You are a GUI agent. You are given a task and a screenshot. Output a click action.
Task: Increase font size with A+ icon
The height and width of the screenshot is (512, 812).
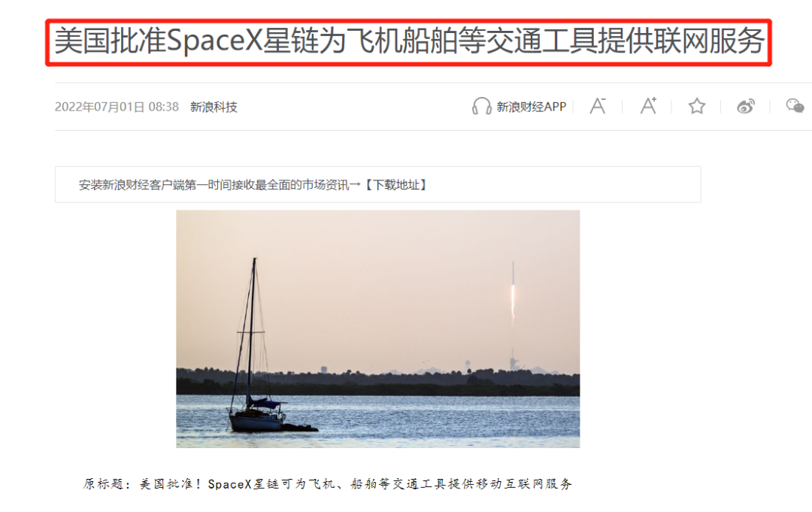pyautogui.click(x=648, y=105)
